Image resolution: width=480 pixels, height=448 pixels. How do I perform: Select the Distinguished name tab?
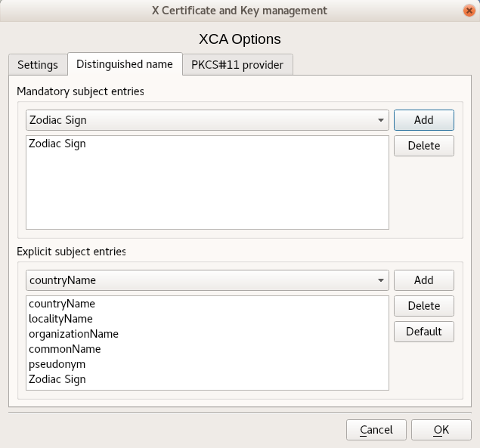[x=125, y=64]
